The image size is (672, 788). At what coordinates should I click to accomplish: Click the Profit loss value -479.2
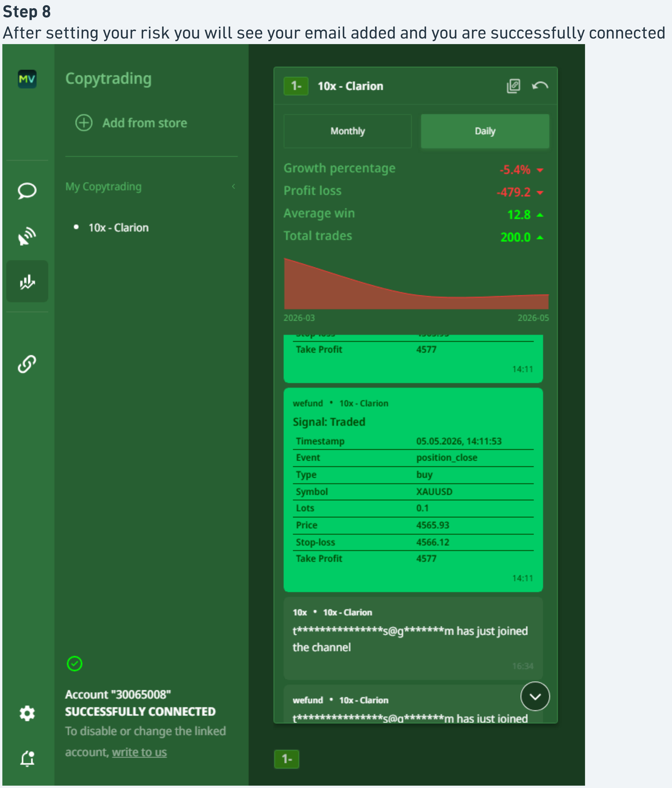pyautogui.click(x=513, y=192)
